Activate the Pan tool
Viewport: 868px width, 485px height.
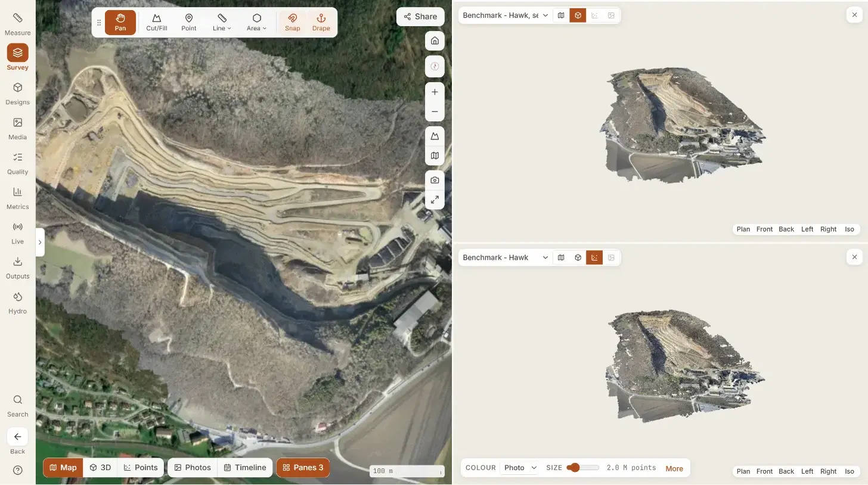[x=120, y=23]
